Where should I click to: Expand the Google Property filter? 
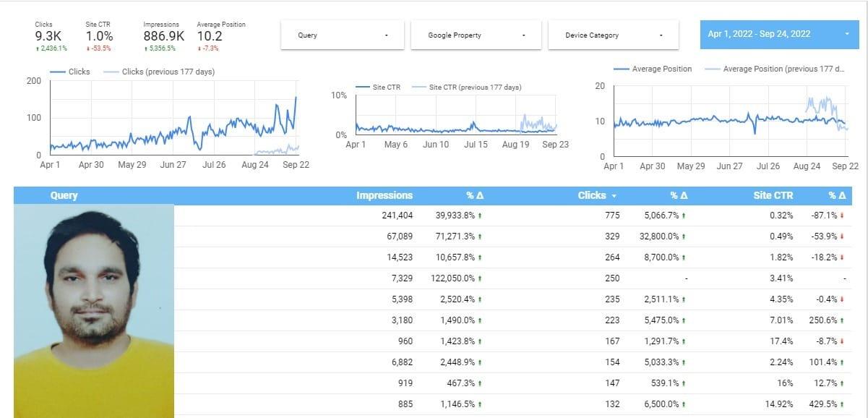click(x=476, y=35)
